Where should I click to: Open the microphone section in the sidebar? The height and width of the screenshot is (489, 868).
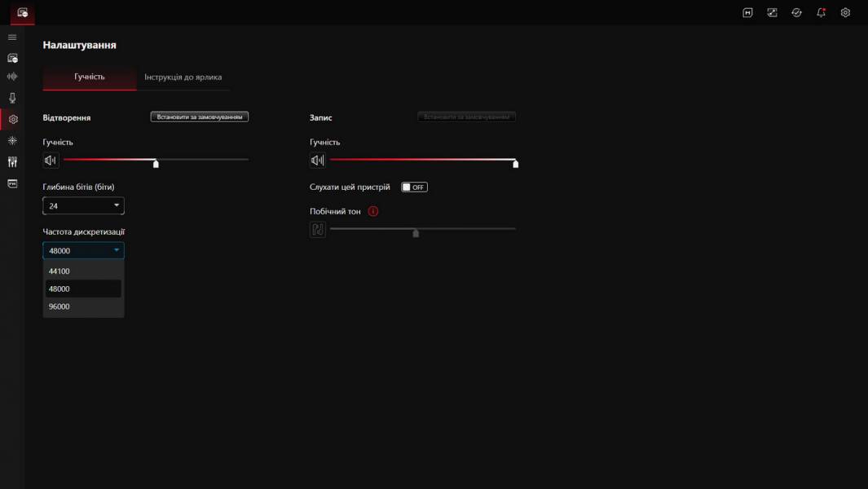[12, 98]
